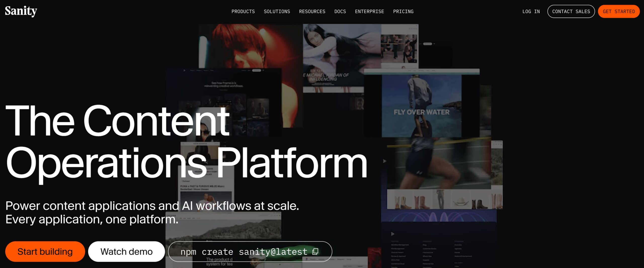Open the cowboy boots and hats store thumbnail

click(x=445, y=199)
